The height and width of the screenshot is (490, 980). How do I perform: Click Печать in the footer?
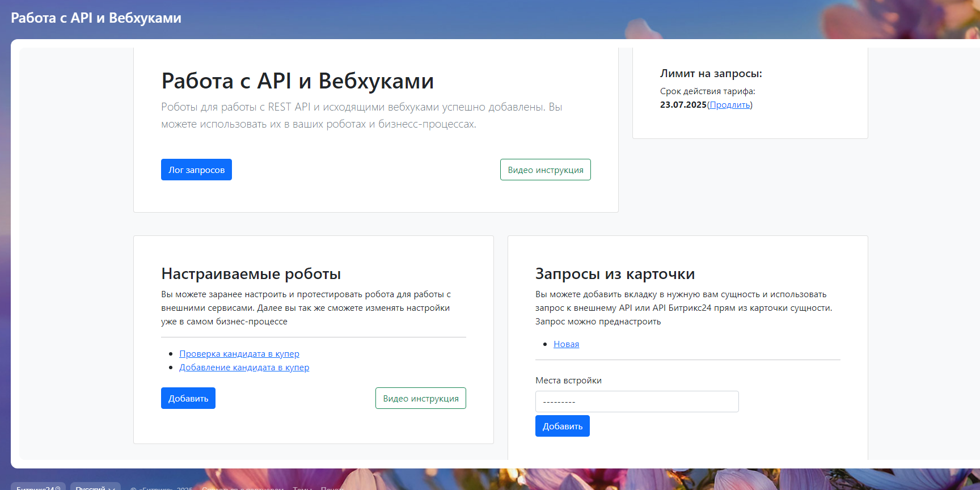click(332, 488)
